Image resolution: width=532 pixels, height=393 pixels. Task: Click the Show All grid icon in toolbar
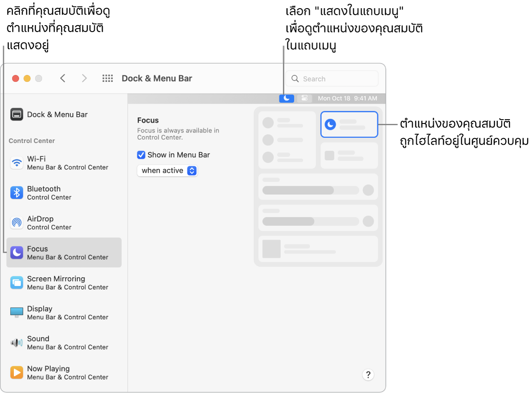107,78
